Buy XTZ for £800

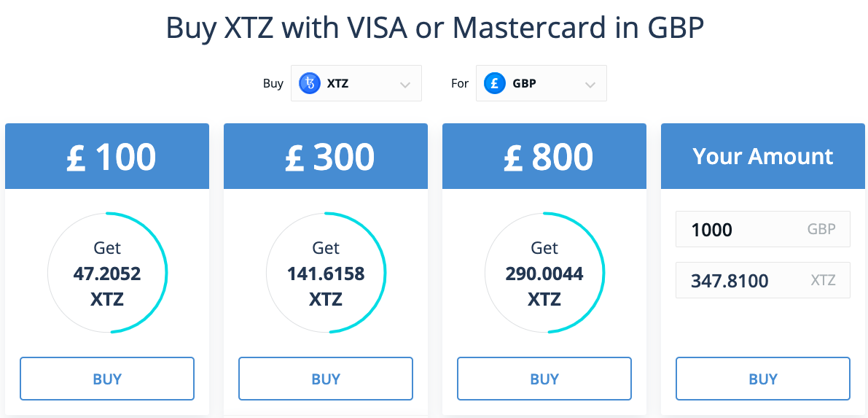544,379
